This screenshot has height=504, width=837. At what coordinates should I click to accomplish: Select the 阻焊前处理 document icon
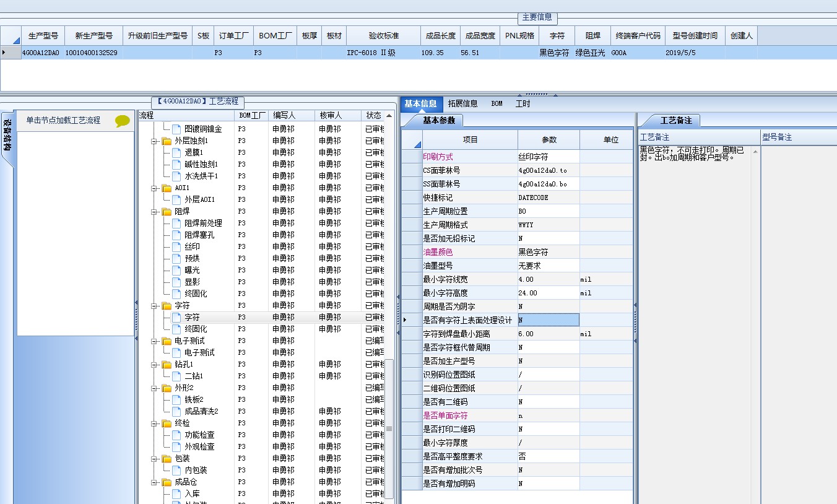click(176, 223)
